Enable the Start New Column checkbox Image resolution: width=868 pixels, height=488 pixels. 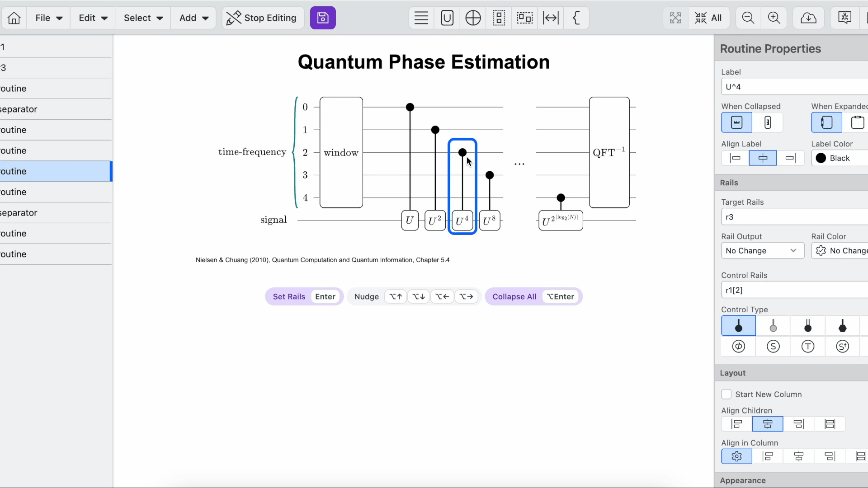point(726,394)
